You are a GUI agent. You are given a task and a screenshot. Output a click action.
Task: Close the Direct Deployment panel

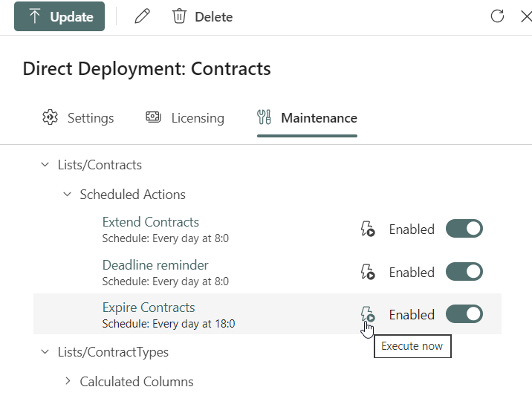526,16
